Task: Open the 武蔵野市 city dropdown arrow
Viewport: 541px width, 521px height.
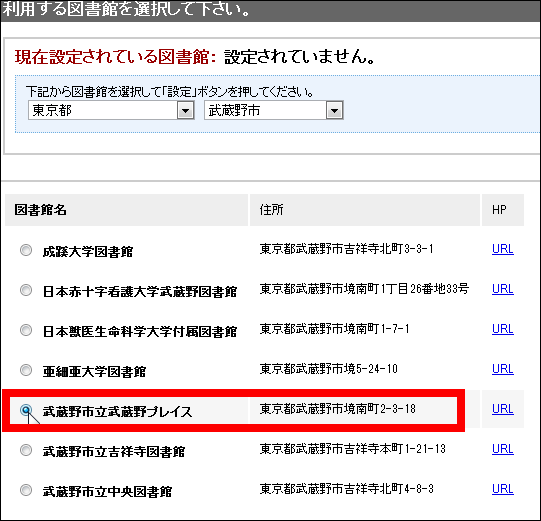Action: (x=334, y=111)
